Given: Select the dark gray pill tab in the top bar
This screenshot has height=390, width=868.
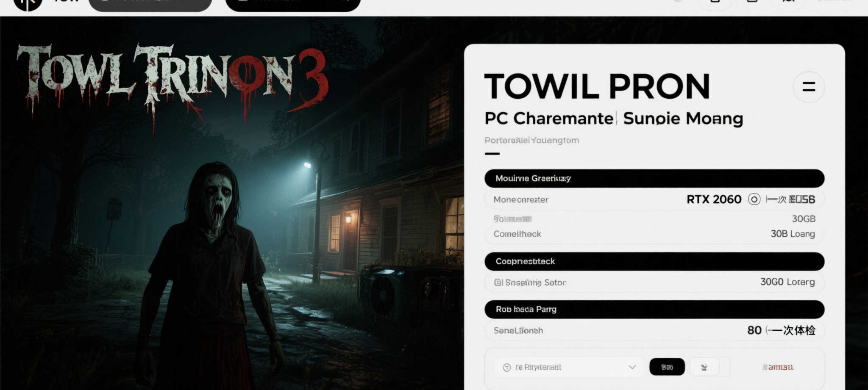Looking at the screenshot, I should tap(150, 4).
